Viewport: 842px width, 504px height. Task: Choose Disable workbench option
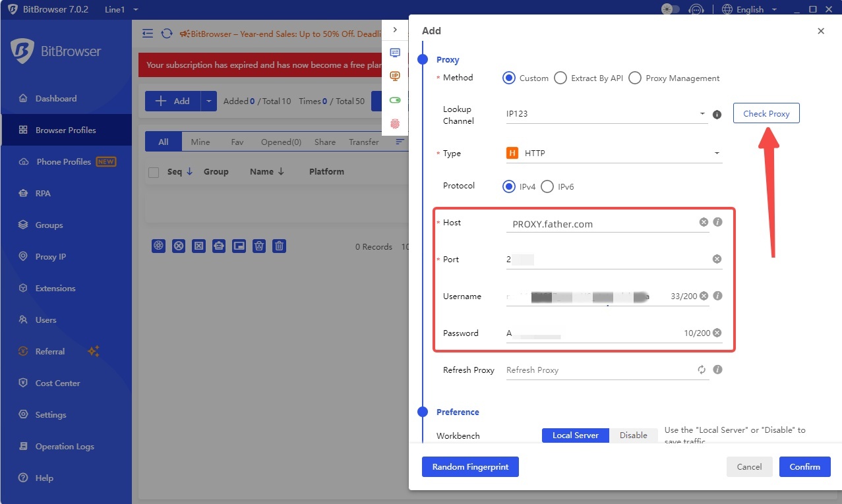[634, 435]
